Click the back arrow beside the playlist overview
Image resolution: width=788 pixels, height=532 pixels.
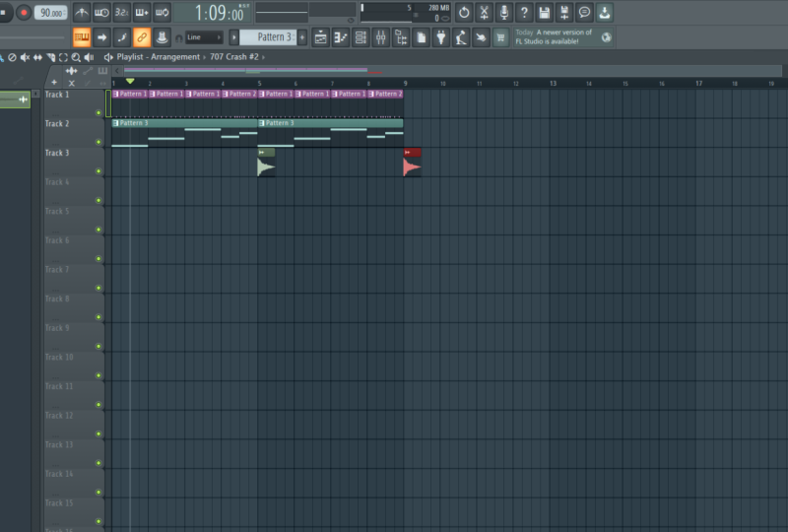coord(117,71)
